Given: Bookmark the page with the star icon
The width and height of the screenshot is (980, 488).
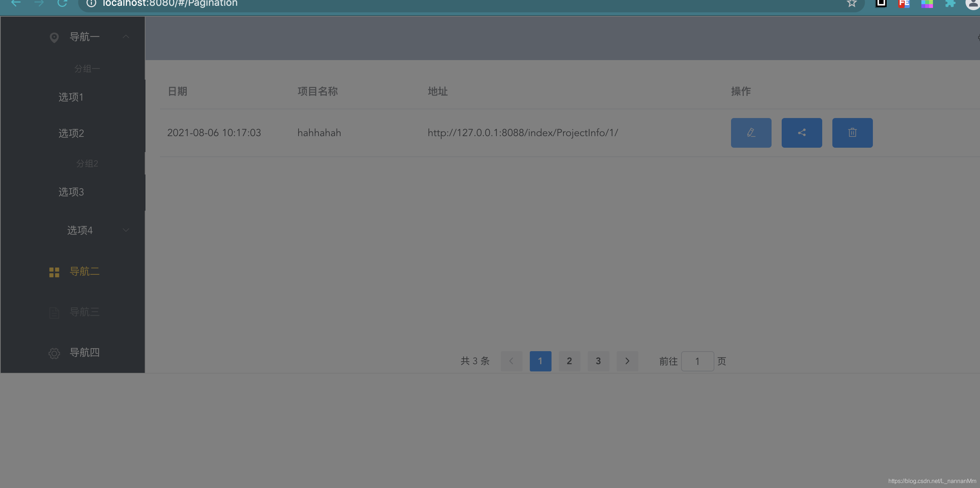Looking at the screenshot, I should (x=852, y=3).
